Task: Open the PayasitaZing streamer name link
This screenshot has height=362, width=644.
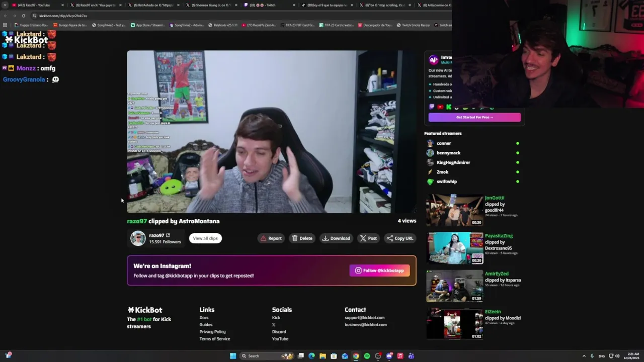Action: click(x=499, y=236)
